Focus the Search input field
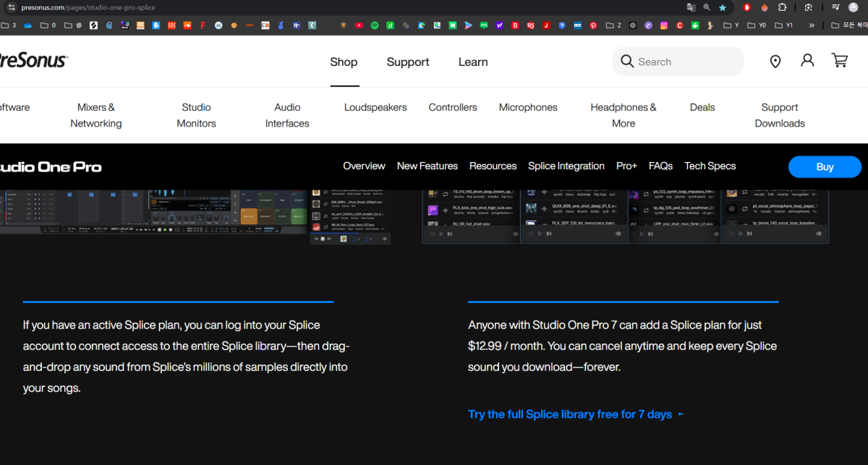Viewport: 868px width, 465px height. click(678, 61)
